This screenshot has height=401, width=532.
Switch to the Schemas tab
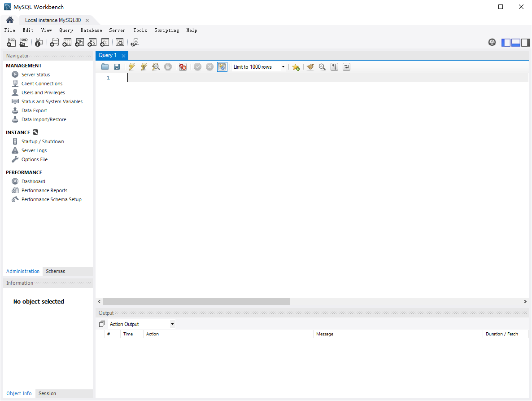pyautogui.click(x=55, y=271)
